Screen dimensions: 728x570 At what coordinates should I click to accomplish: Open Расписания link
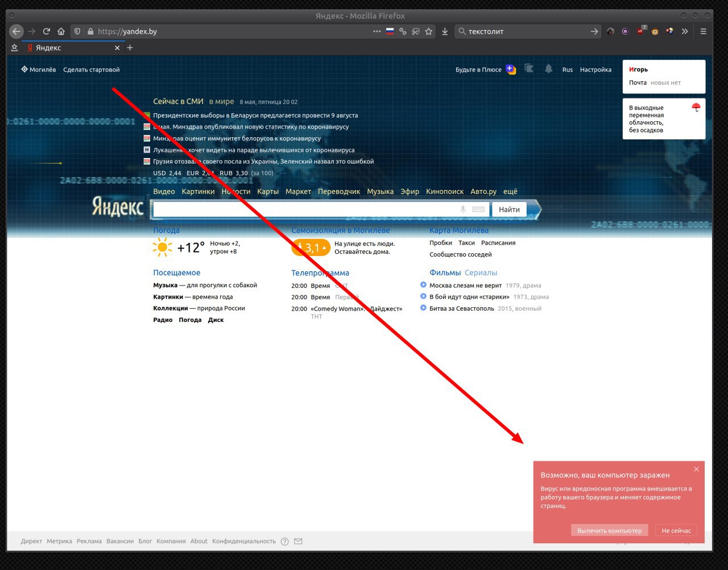pos(498,243)
